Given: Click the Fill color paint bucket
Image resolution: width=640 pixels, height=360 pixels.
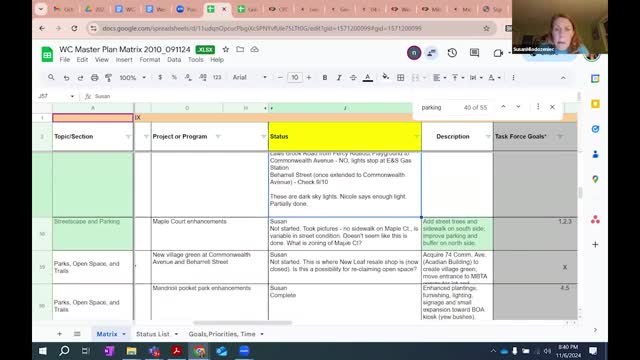Looking at the screenshot, I should point(385,77).
